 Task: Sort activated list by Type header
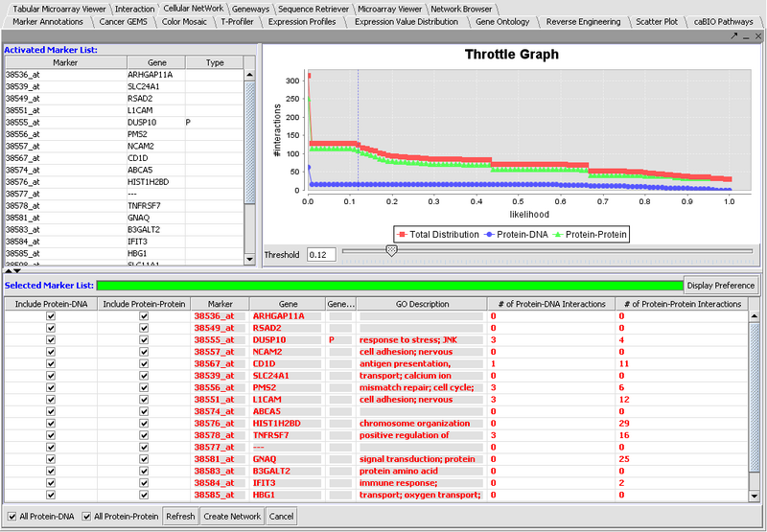tap(215, 62)
